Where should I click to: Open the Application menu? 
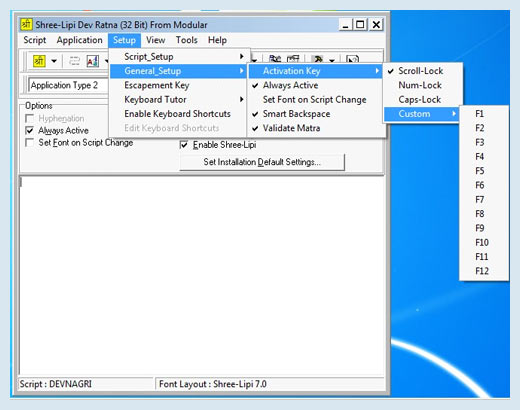coord(79,40)
